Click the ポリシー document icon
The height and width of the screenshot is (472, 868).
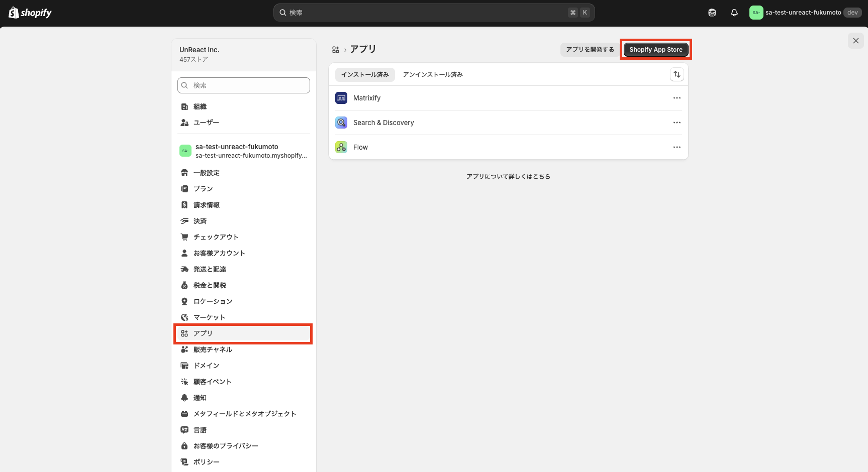tap(184, 462)
